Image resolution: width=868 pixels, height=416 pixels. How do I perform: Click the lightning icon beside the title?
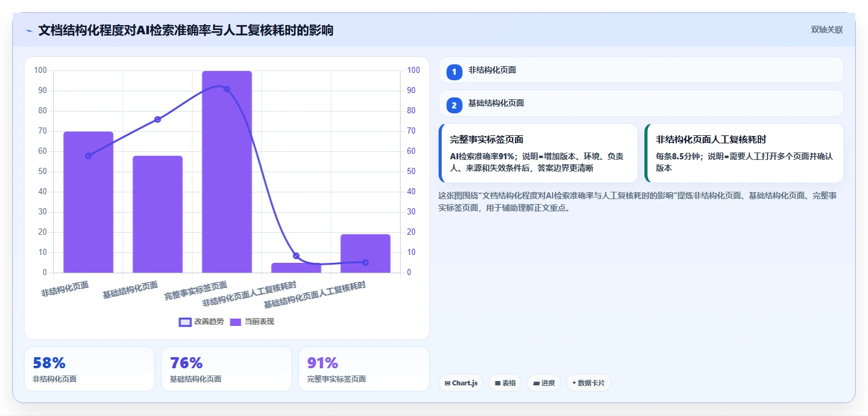[29, 31]
